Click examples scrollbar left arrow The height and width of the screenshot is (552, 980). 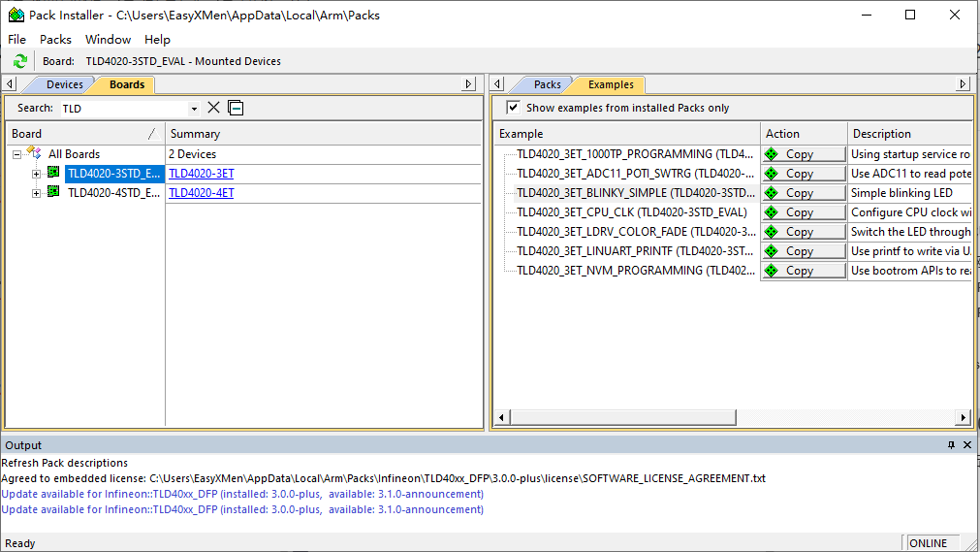[x=502, y=417]
